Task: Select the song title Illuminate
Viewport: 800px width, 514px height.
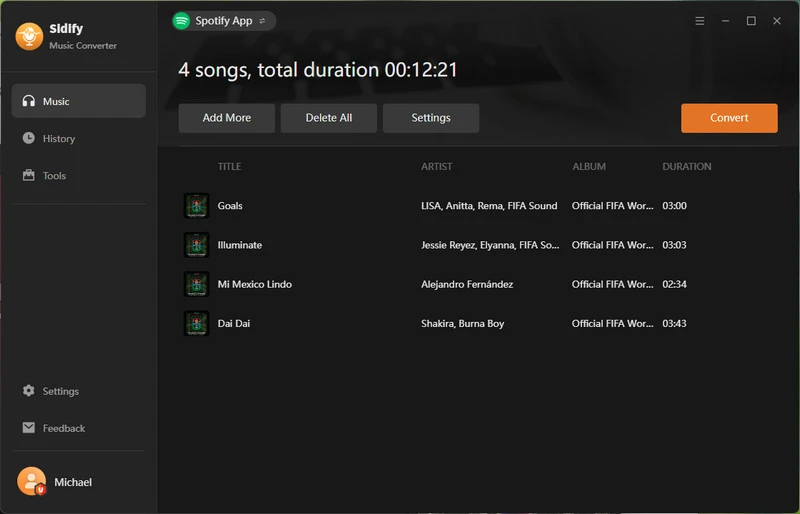Action: (240, 245)
